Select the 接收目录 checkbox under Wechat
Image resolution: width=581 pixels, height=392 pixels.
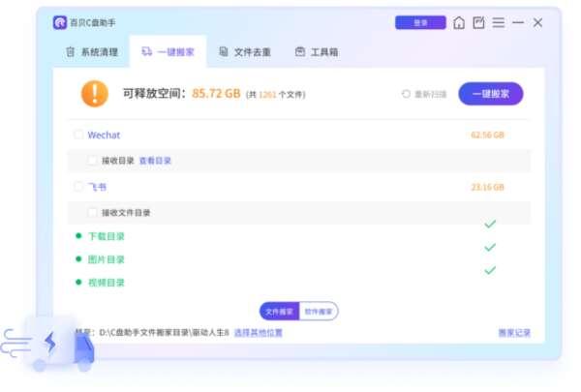[93, 161]
